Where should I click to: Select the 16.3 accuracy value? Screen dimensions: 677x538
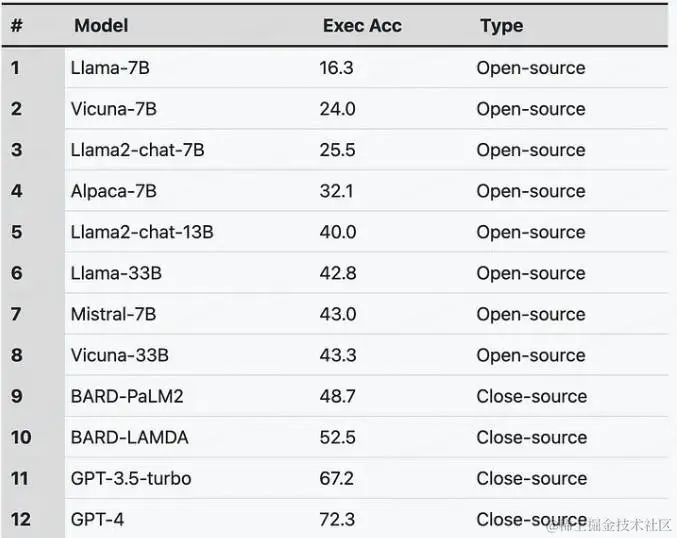[336, 68]
